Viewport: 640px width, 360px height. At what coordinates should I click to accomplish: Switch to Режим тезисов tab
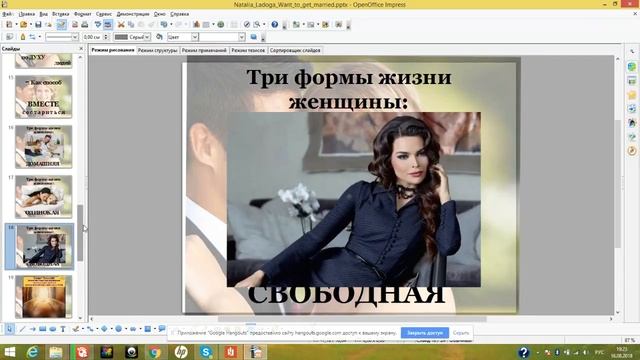[x=248, y=50]
